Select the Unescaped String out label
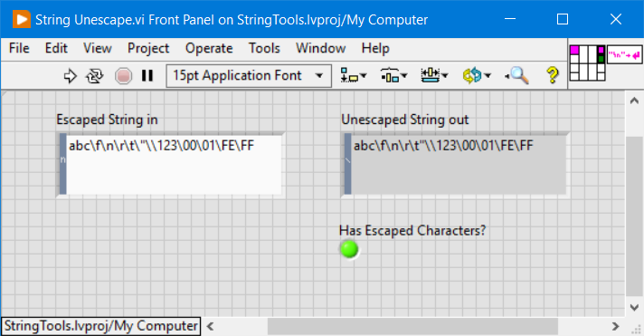Viewport: 644px width, 336px height. coord(405,120)
